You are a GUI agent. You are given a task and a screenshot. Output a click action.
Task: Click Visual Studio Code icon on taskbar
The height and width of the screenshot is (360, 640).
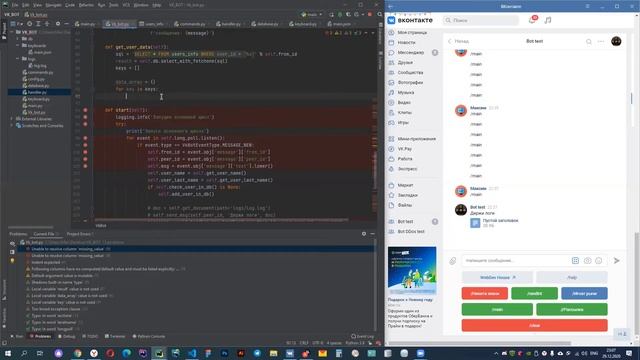(x=192, y=353)
